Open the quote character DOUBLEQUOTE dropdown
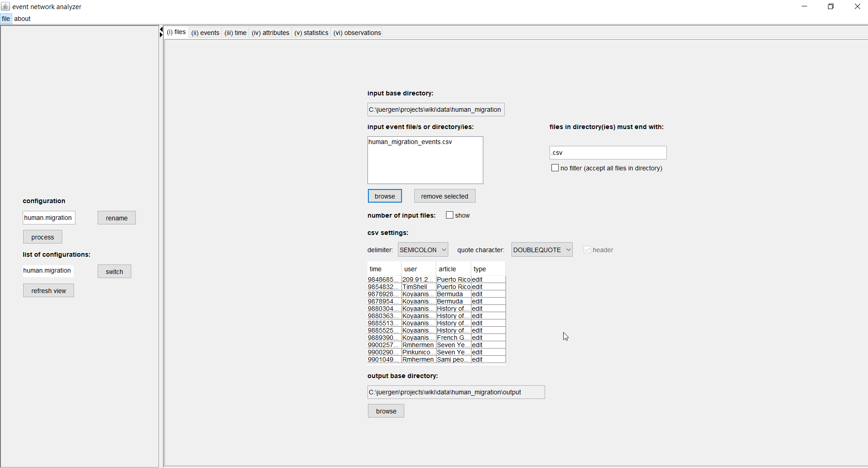This screenshot has width=868, height=468. pyautogui.click(x=541, y=250)
